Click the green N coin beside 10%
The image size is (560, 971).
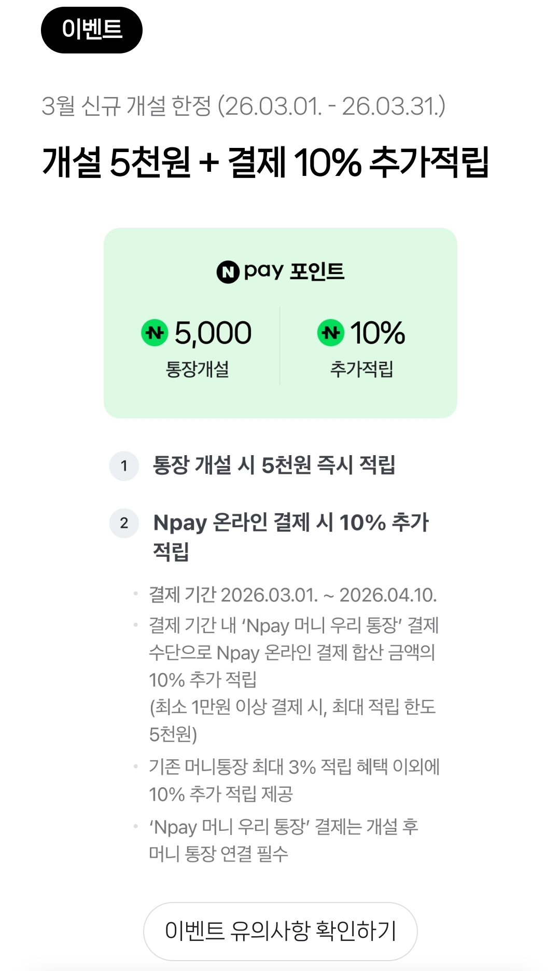(331, 333)
